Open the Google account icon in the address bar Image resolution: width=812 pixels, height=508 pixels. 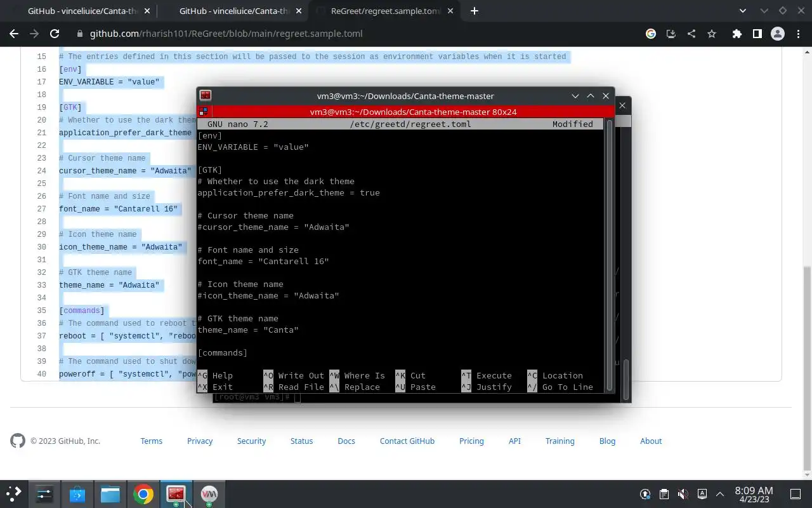point(651,34)
